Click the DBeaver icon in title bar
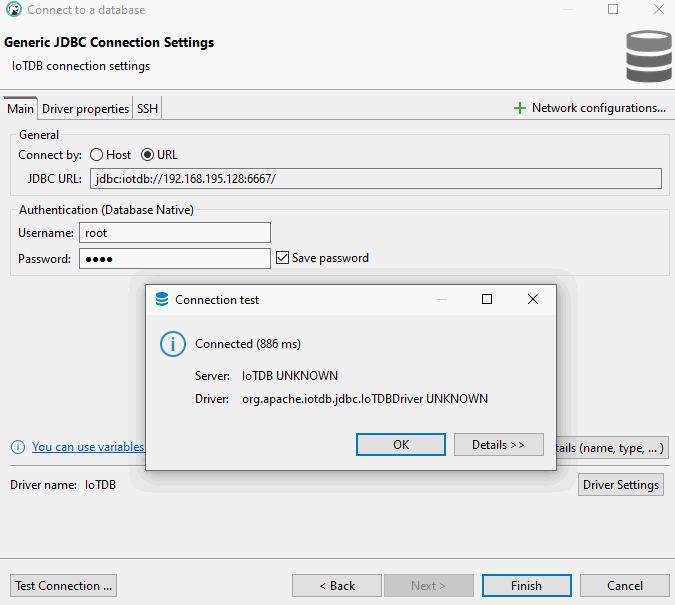675x605 pixels. 14,9
